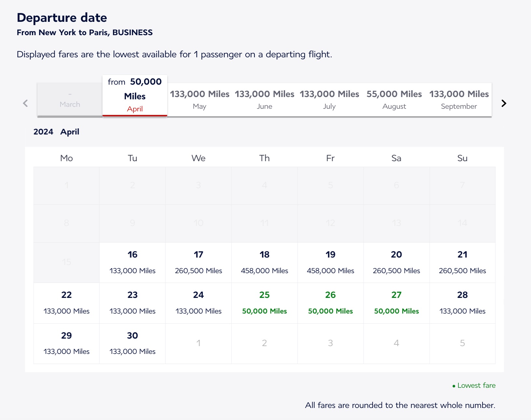Select April 26 with 50,000 Miles
Image resolution: width=531 pixels, height=420 pixels.
[330, 303]
